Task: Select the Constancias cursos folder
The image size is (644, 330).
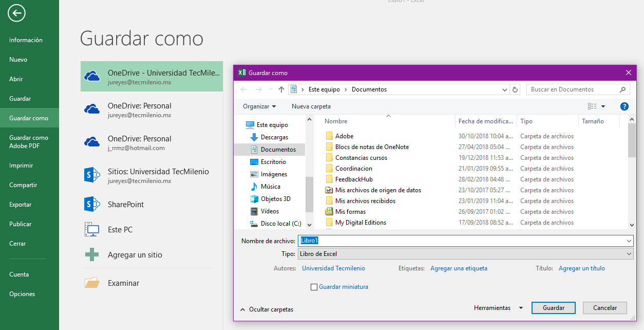Action: coord(361,158)
